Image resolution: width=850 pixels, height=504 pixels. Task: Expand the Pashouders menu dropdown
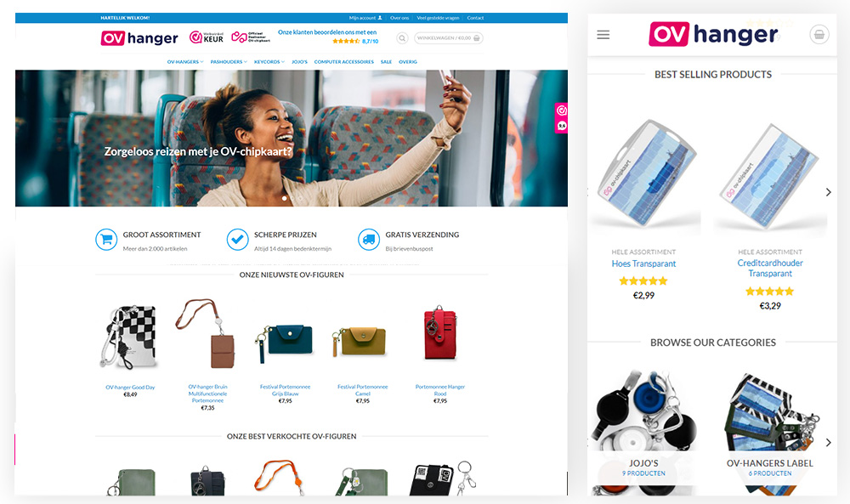pos(229,62)
